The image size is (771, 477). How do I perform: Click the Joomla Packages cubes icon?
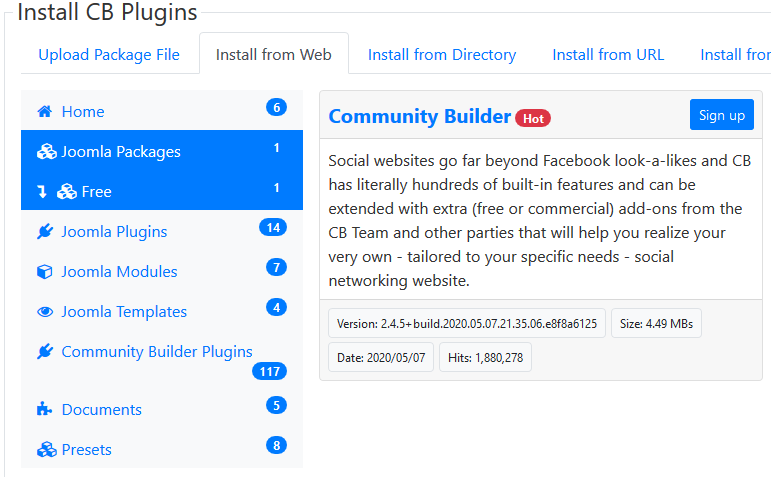click(x=47, y=151)
